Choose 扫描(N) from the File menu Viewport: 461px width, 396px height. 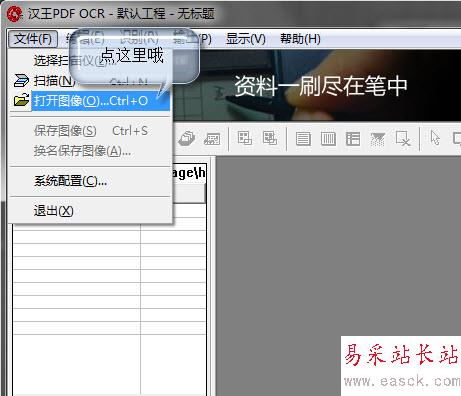pyautogui.click(x=90, y=81)
